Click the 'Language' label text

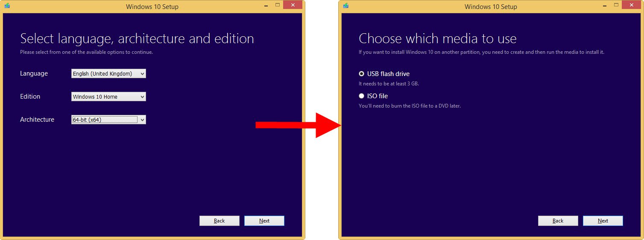tap(34, 73)
